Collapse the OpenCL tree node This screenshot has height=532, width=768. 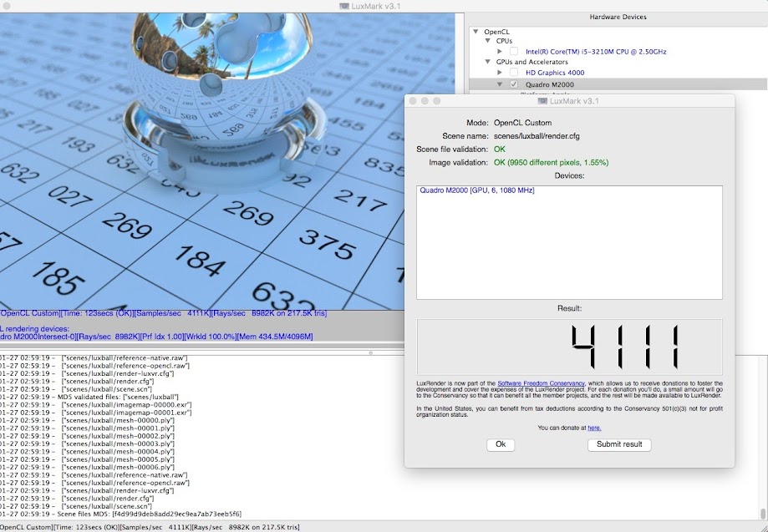(476, 32)
